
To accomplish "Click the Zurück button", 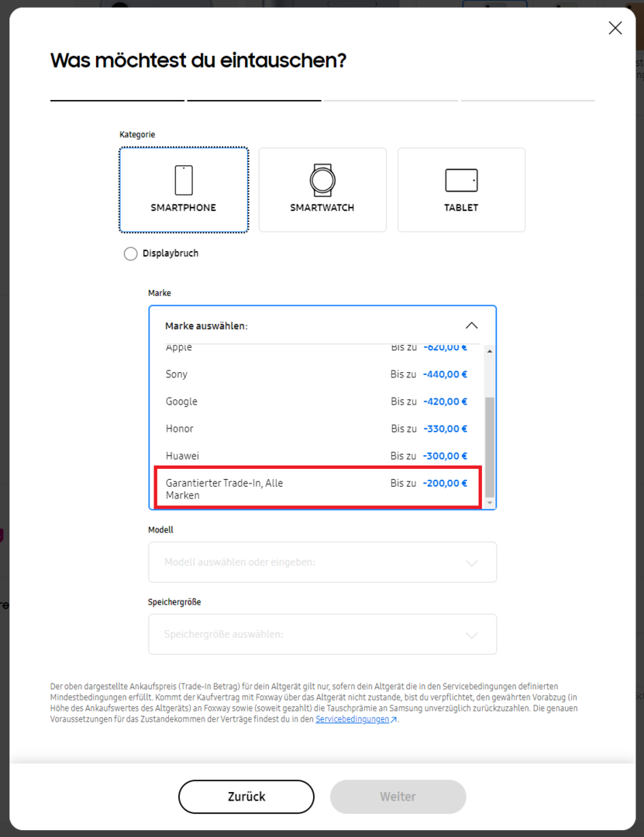I will [246, 797].
